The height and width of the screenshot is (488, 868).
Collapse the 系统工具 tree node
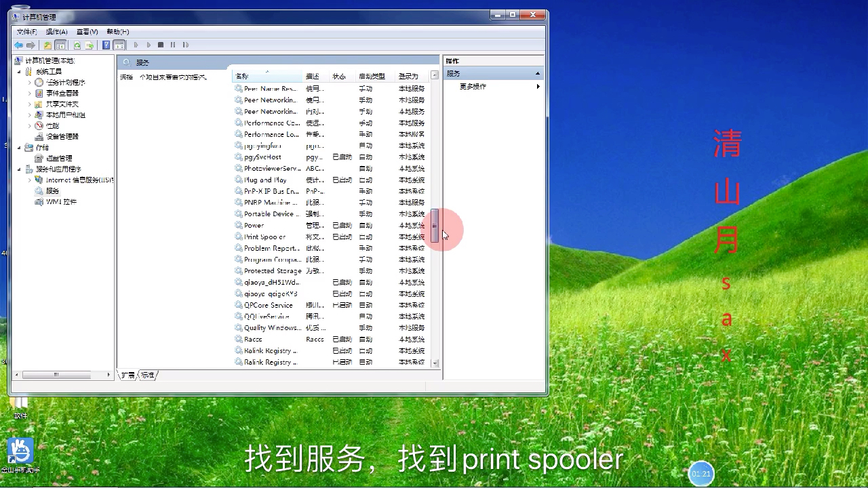19,72
